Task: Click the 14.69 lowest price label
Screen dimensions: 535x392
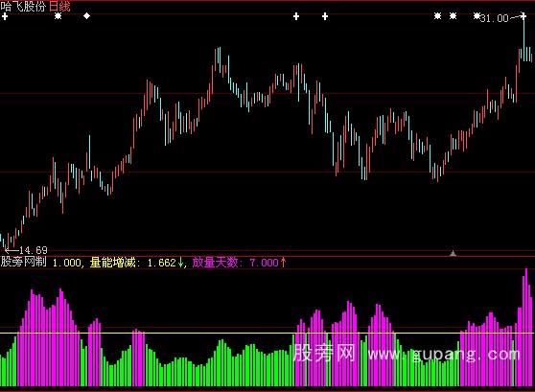Action: pyautogui.click(x=34, y=250)
